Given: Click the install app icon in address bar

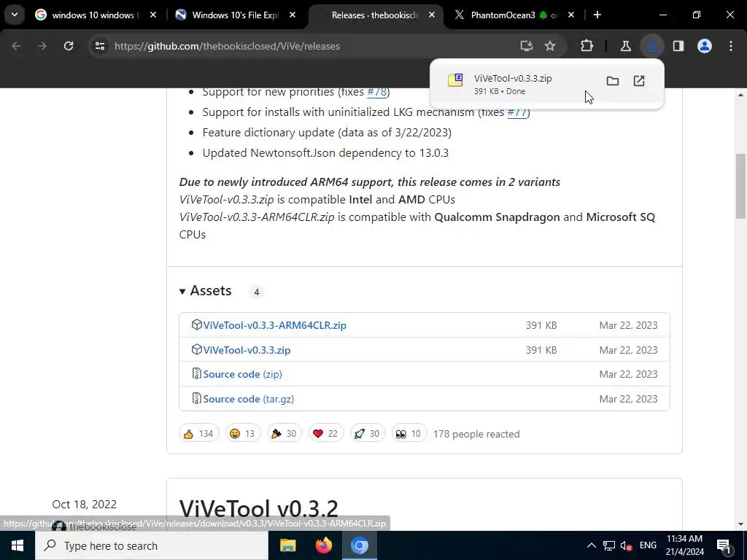Looking at the screenshot, I should pos(527,46).
